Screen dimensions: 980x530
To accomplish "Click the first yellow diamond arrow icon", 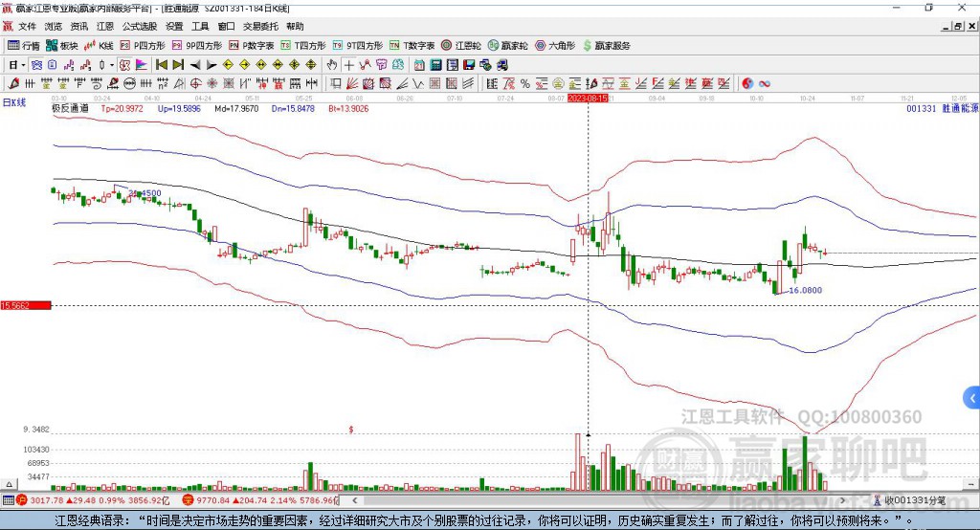I will point(228,65).
